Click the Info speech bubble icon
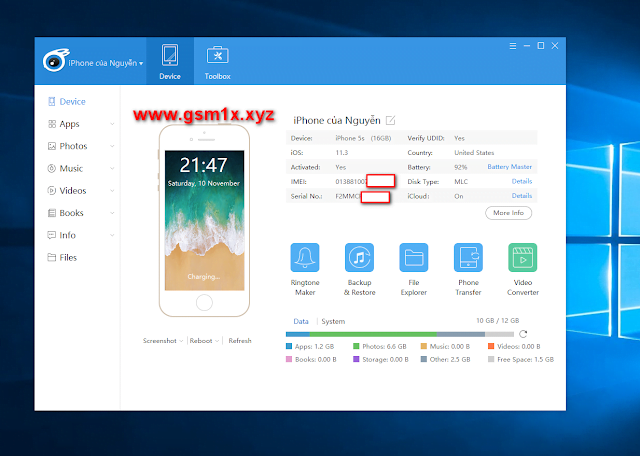The image size is (640, 456). [52, 235]
